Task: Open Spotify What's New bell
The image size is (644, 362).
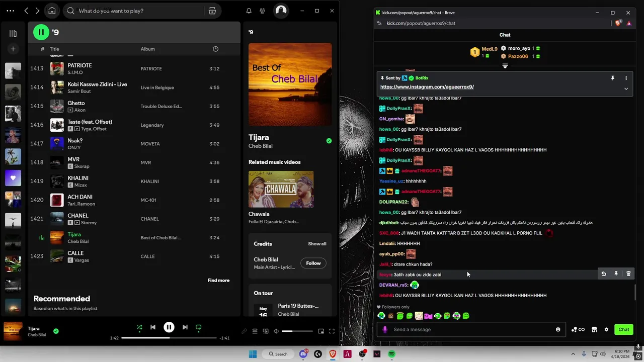Action: pyautogui.click(x=249, y=11)
